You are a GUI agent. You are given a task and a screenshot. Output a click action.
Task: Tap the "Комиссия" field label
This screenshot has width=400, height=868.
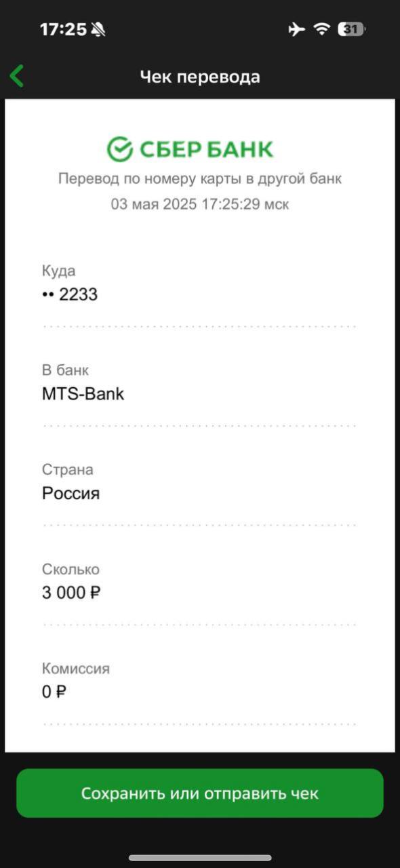tap(75, 669)
